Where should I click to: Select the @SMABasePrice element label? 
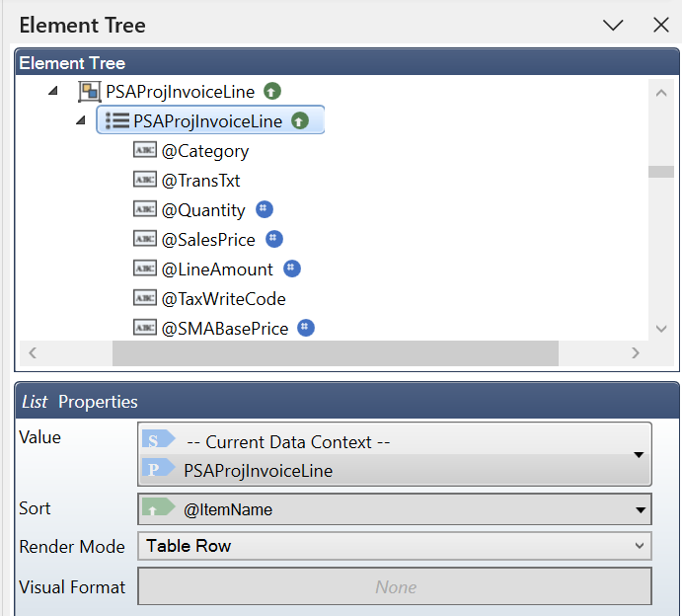[x=225, y=328]
